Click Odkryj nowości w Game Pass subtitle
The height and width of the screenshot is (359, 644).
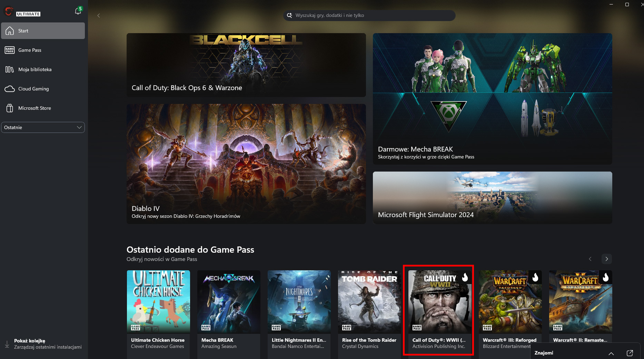pyautogui.click(x=162, y=259)
